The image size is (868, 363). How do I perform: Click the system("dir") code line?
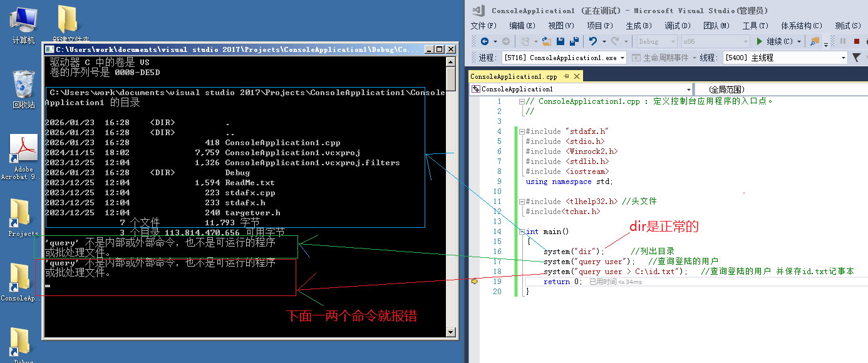point(574,252)
